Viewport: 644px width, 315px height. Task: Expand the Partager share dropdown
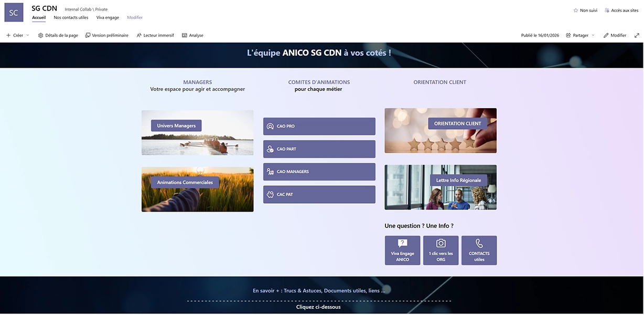(581, 35)
